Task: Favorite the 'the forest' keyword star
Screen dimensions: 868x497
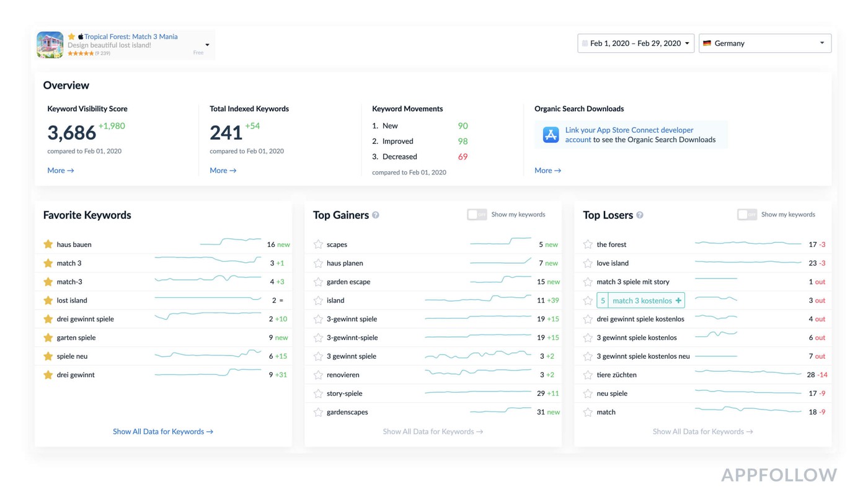Action: [588, 244]
